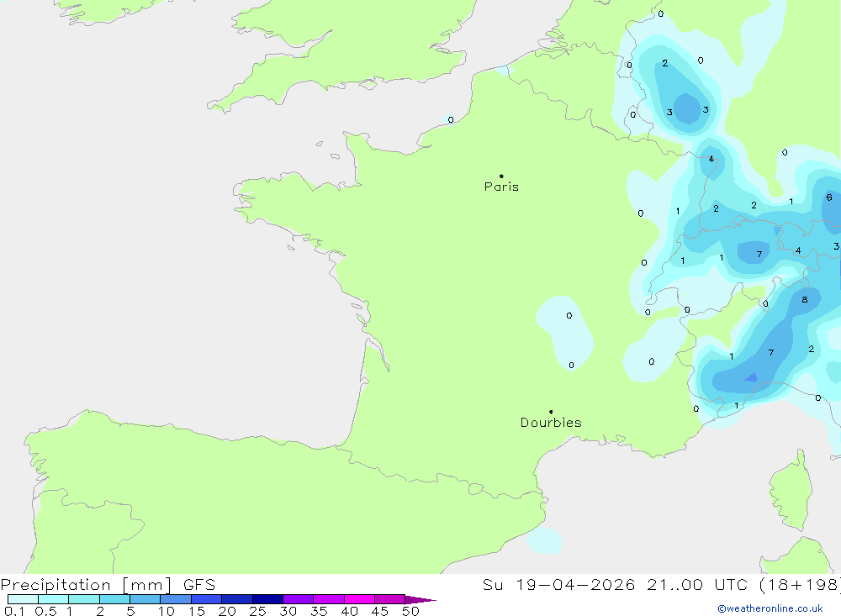Click the 'Precipitation [mm]' title text

point(86,585)
